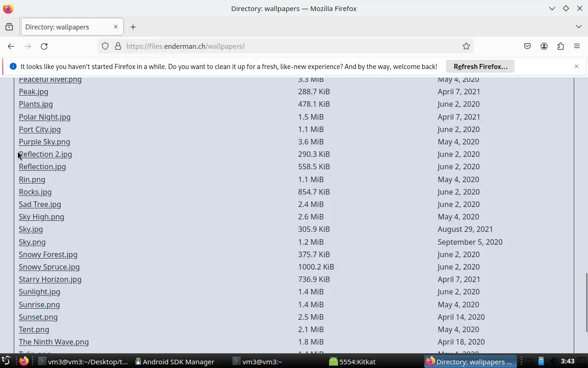Close the Directory: wallpapers tab
The image size is (588, 368).
pyautogui.click(x=116, y=27)
